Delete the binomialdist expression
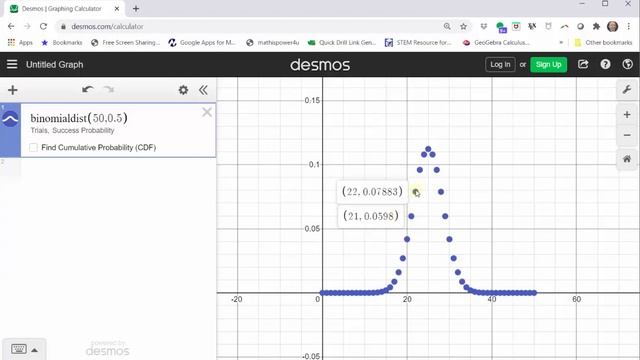The height and width of the screenshot is (360, 640). point(207,112)
